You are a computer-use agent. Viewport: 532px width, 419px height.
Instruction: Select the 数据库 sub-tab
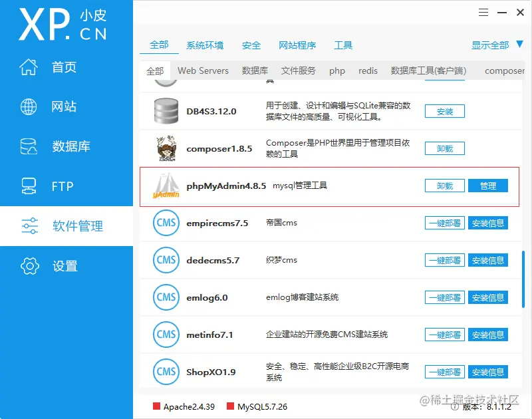tap(255, 70)
